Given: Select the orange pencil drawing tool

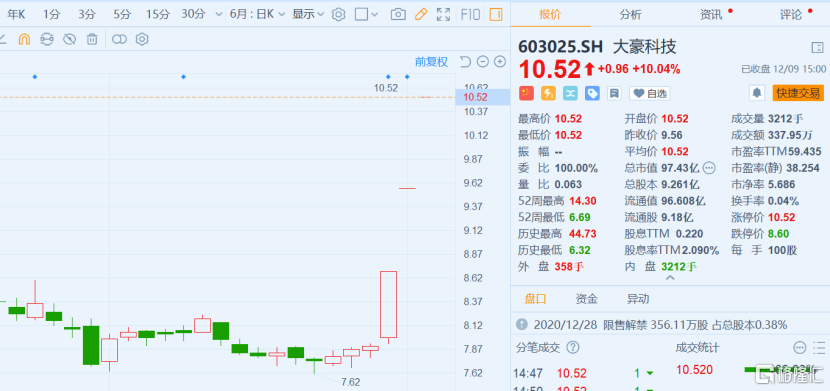Looking at the screenshot, I should (421, 14).
